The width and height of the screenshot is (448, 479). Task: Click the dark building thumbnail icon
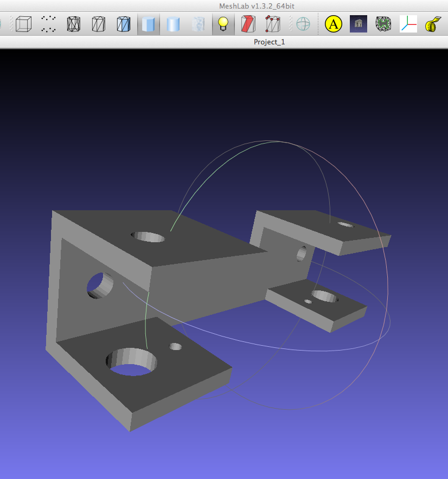[x=359, y=24]
